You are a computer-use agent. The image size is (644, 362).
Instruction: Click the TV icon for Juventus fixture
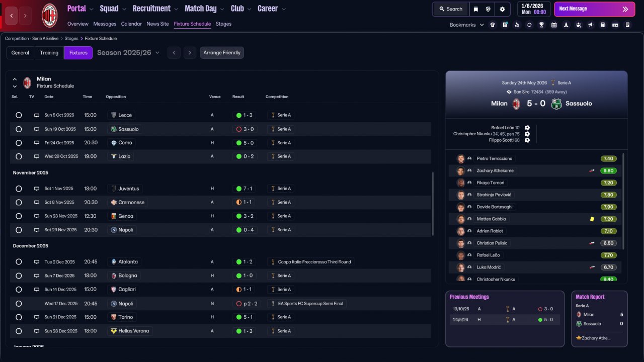tap(37, 189)
